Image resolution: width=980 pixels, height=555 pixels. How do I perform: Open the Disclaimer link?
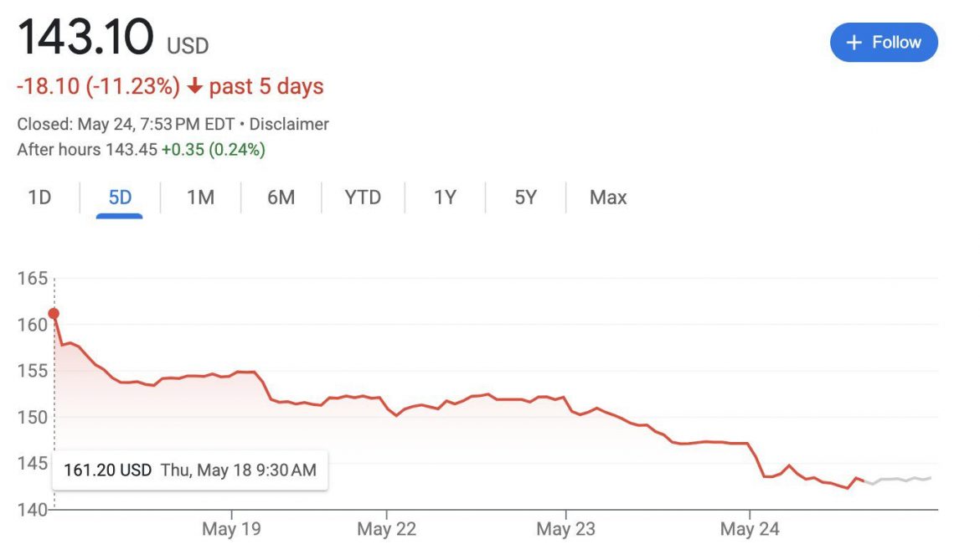pos(289,125)
